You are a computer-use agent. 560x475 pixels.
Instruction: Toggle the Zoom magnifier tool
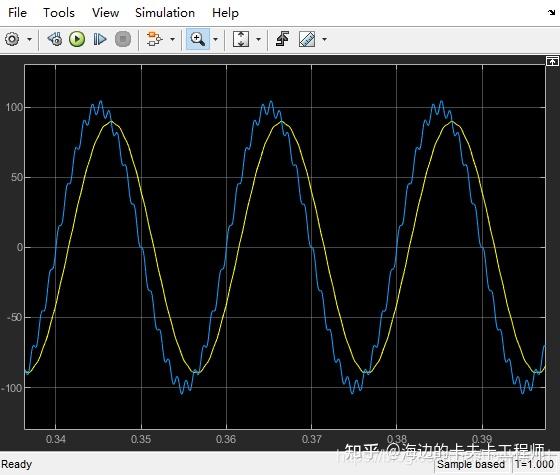tap(198, 39)
